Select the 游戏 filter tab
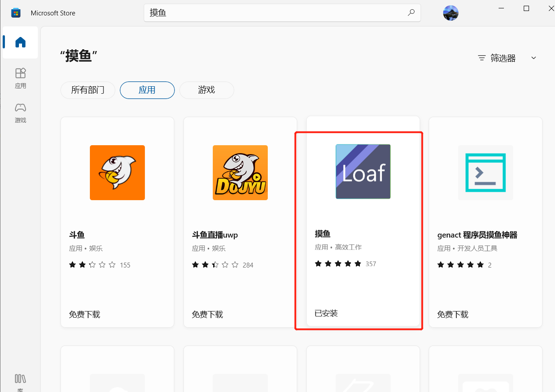This screenshot has width=555, height=392. [207, 90]
